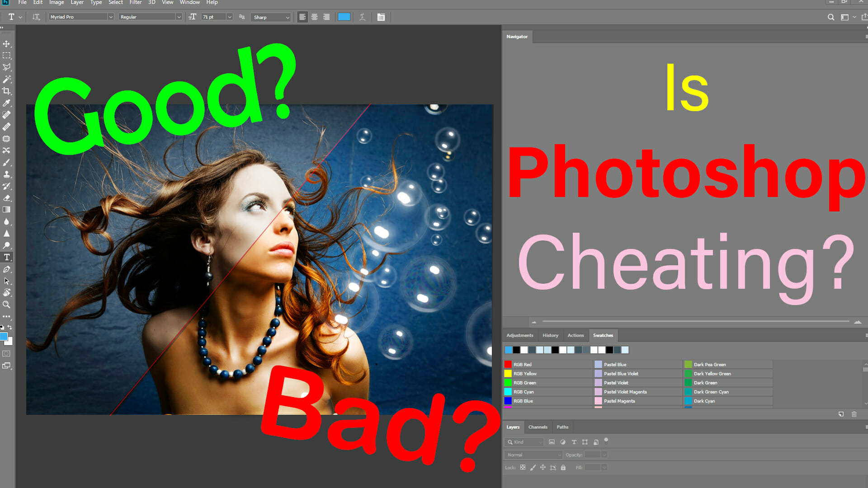
Task: Open the workspace switcher icon
Action: (844, 17)
